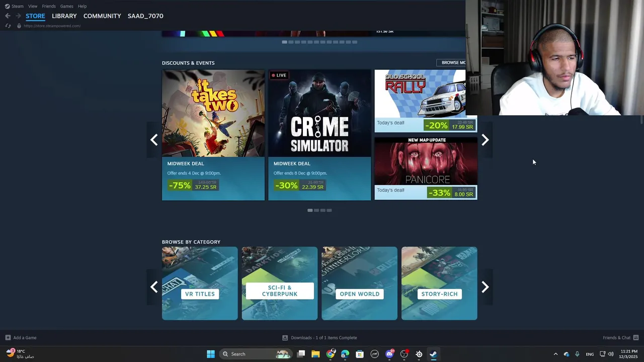Open the Sci-Fi & Cyberpunk category

point(280,284)
